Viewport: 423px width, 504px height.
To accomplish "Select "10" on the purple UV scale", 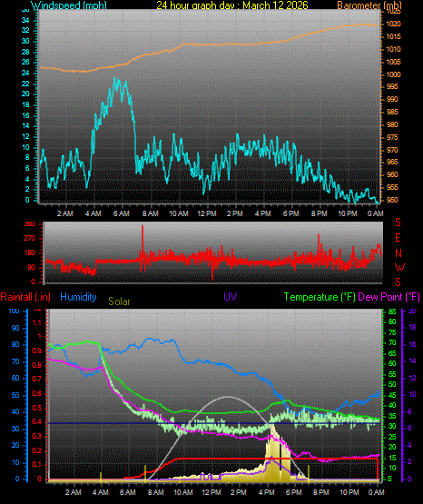I will (x=412, y=394).
